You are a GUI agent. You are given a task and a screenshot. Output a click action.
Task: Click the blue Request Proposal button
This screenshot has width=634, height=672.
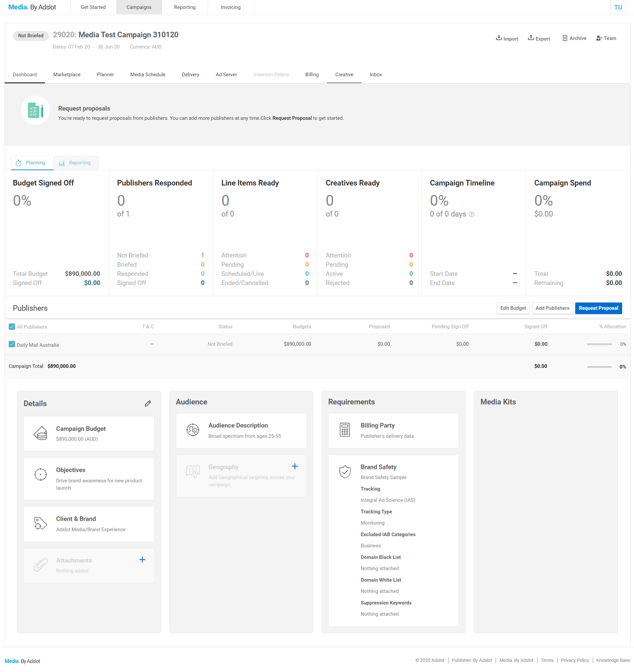(598, 308)
